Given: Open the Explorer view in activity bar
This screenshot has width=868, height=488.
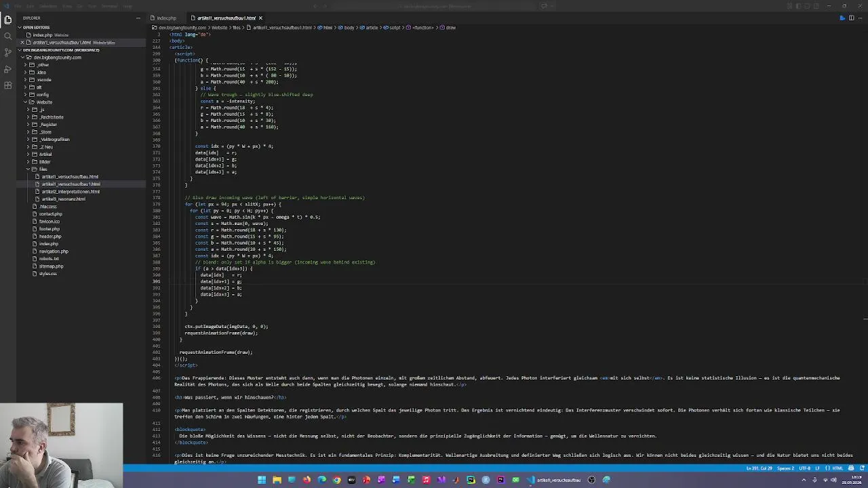Looking at the screenshot, I should 7,20.
